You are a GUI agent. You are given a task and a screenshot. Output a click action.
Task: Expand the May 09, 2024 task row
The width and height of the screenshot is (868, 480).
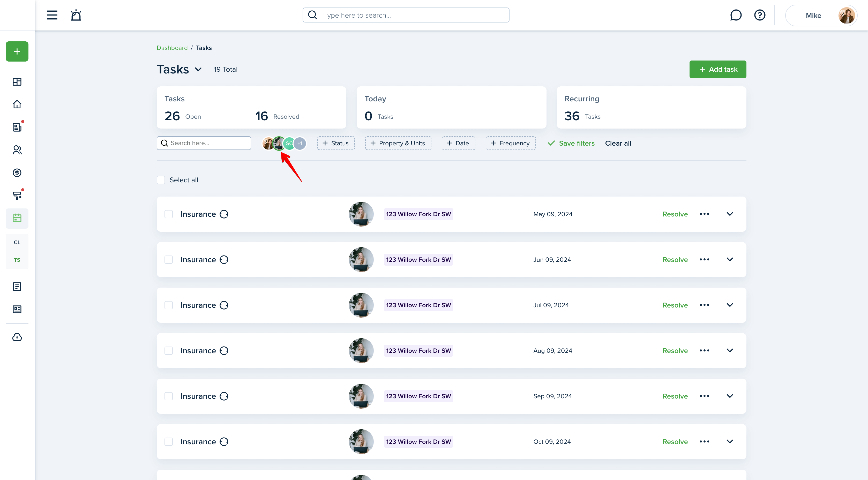tap(730, 214)
